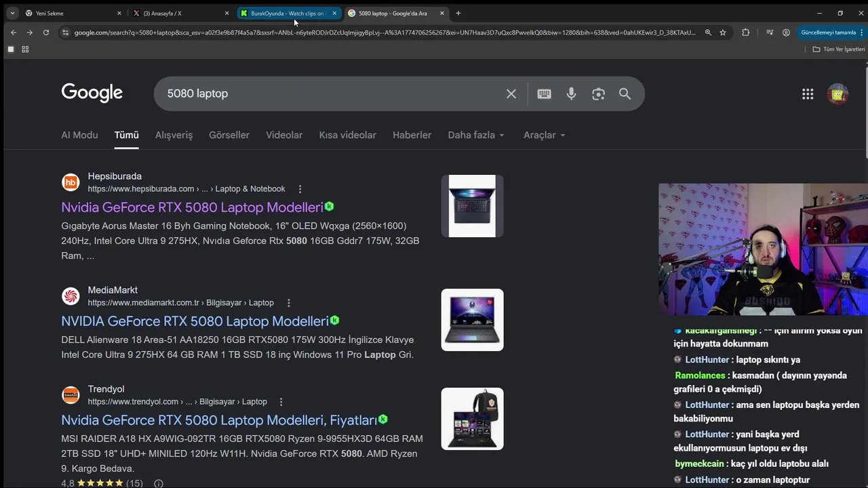868x488 pixels.
Task: Bookmark this page with the star icon
Action: (x=723, y=33)
